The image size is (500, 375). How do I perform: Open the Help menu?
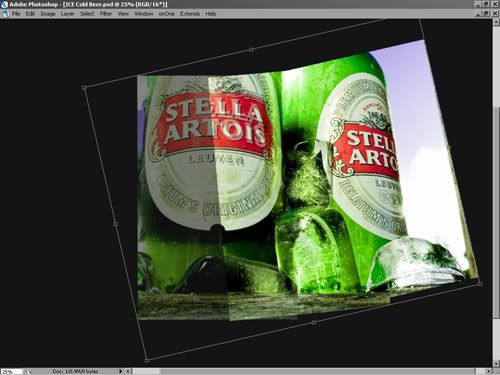click(211, 14)
